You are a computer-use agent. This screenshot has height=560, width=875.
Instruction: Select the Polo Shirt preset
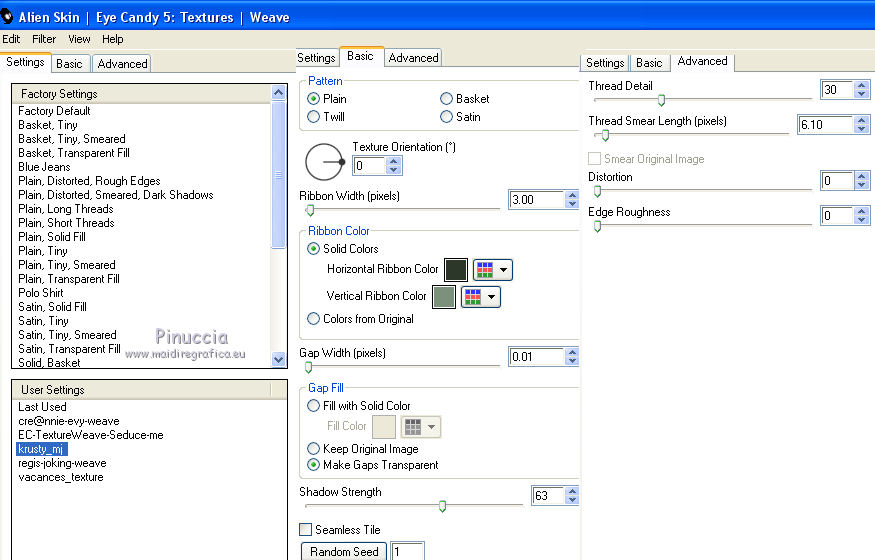[41, 293]
